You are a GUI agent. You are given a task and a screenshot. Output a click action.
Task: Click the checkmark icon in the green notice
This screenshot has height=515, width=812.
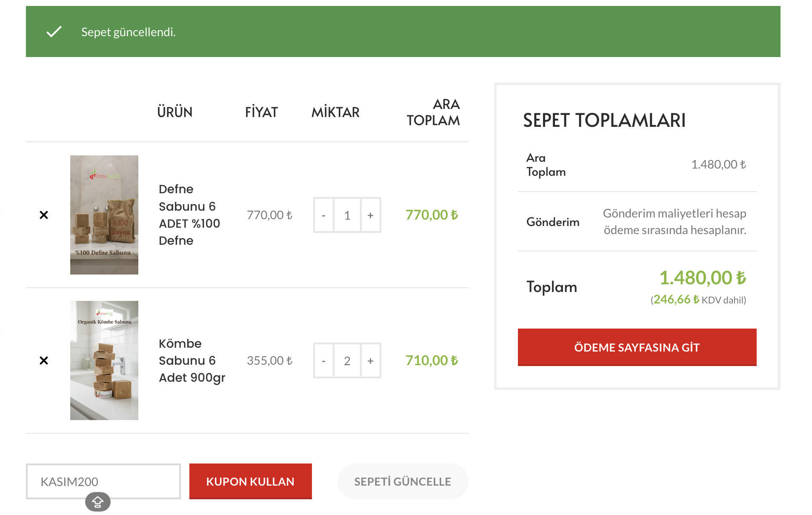pos(54,32)
